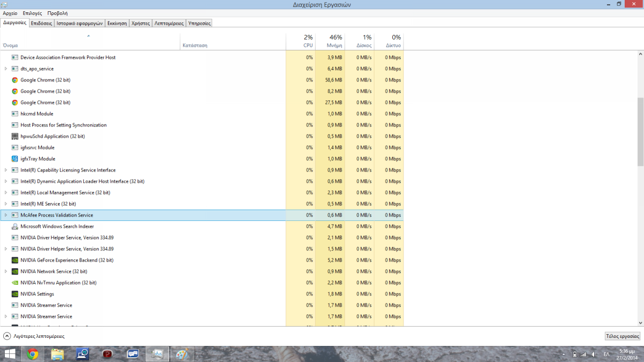Viewport: 644px width, 362px height.
Task: Click the scrollbar down arrow of the process list
Action: [641, 323]
